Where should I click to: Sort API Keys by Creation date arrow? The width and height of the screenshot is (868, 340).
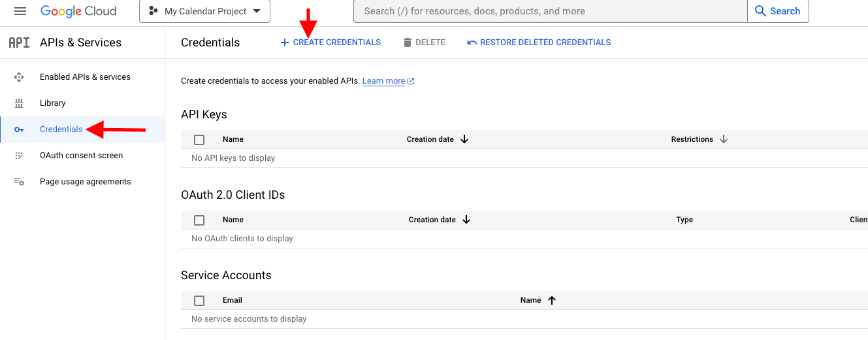click(464, 139)
